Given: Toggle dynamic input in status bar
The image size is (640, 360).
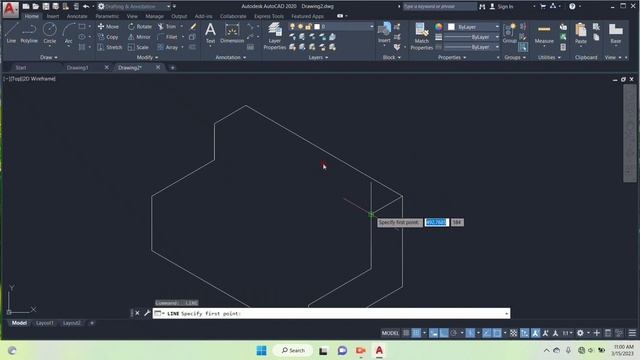Looking at the screenshot, I should click(433, 333).
